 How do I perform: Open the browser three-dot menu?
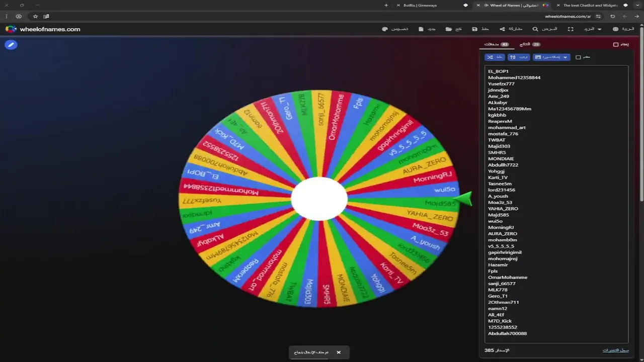click(6, 16)
